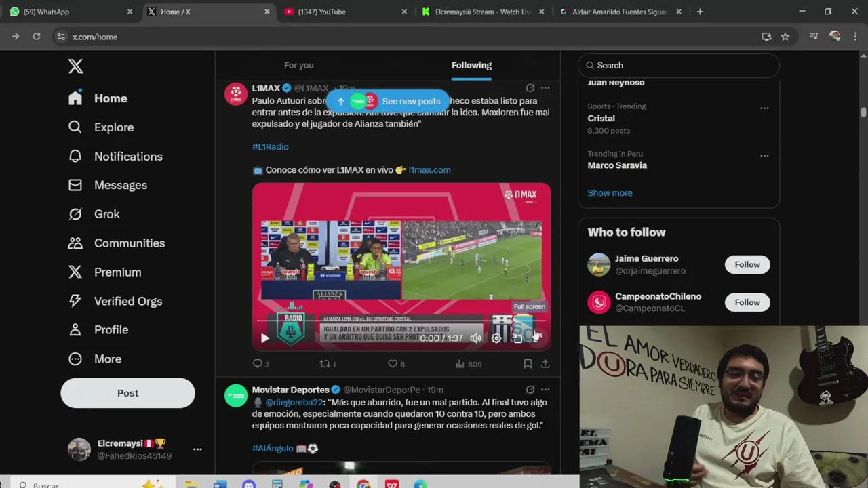Open more options on the L1MAX post
The image size is (868, 488).
(545, 88)
